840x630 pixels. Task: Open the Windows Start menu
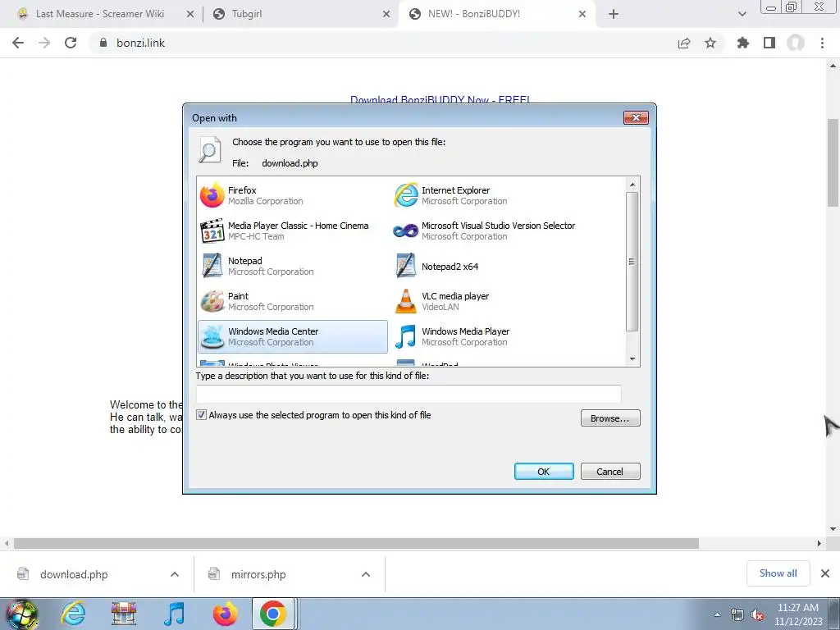[x=22, y=614]
